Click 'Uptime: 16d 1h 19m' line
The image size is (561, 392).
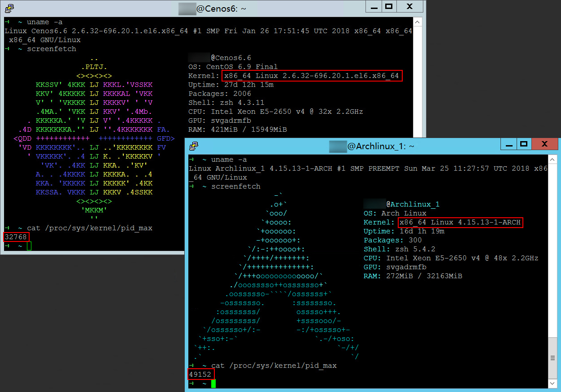(404, 231)
